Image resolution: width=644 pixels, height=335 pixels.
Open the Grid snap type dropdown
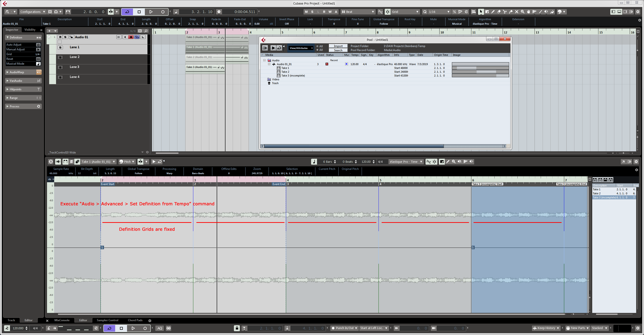click(x=405, y=12)
